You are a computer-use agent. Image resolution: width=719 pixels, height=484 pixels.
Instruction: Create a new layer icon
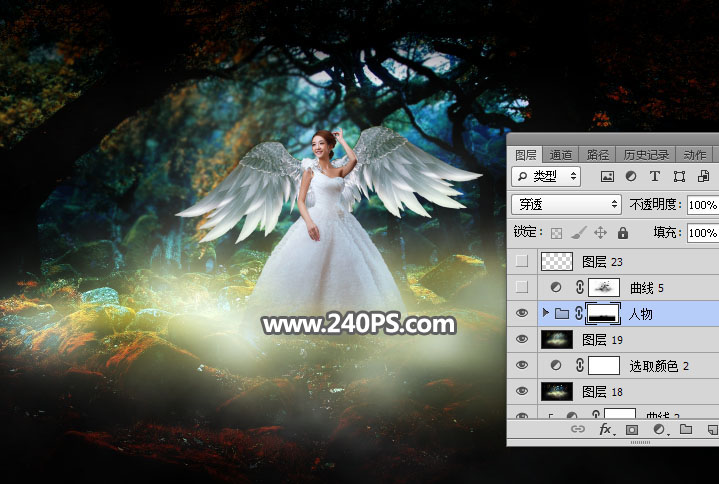713,429
